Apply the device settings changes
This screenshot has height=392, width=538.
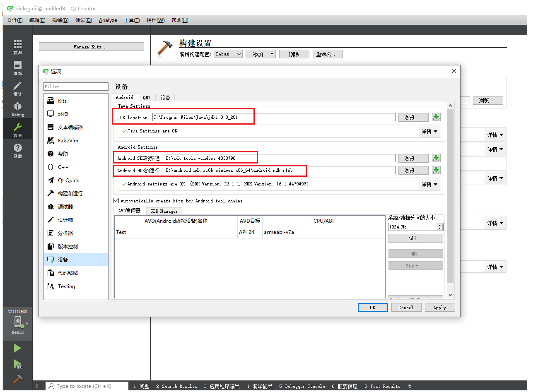pos(439,307)
